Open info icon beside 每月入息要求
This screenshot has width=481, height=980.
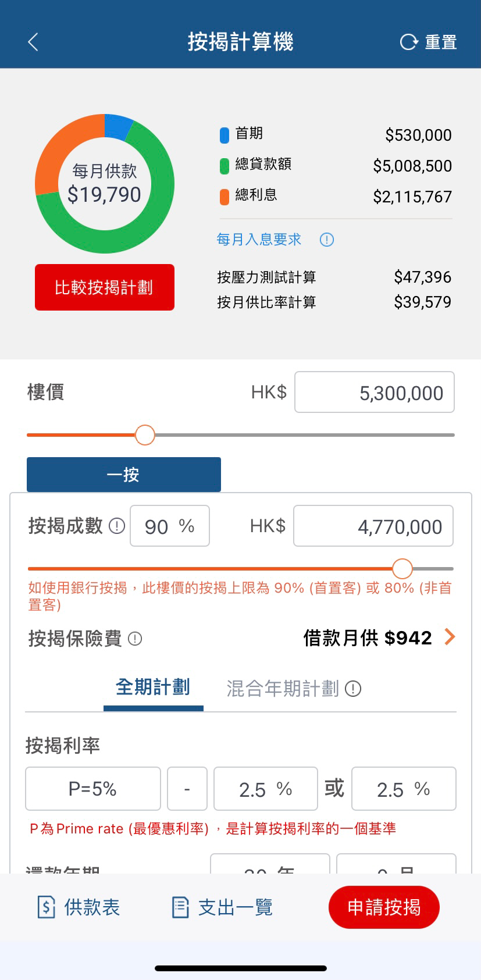point(327,240)
